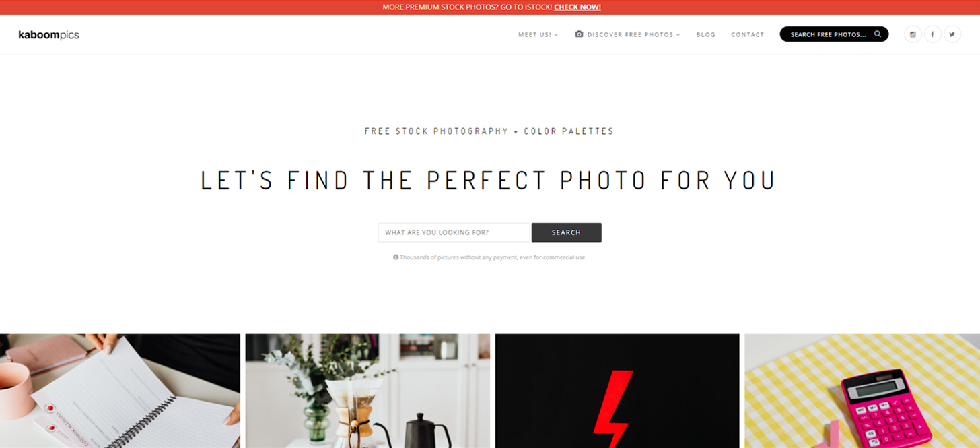
Task: Open the Blog menu item
Action: pos(705,34)
